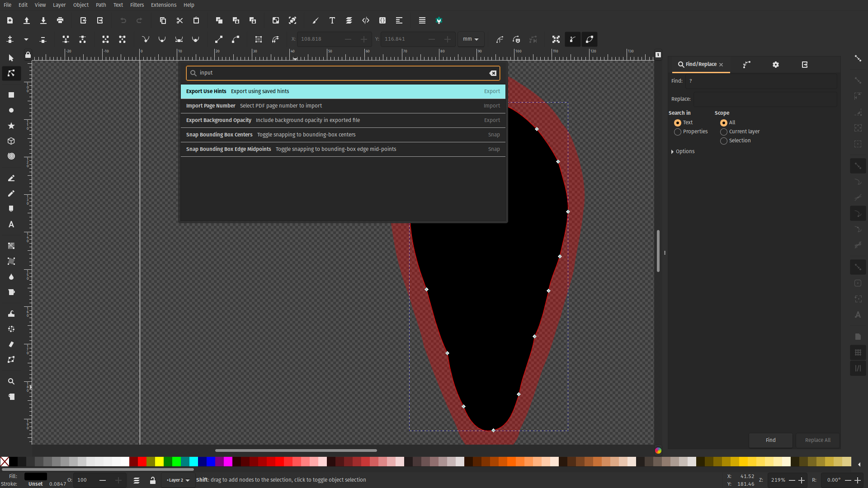
Task: Click the Find button in Find/Replace
Action: pos(770,440)
